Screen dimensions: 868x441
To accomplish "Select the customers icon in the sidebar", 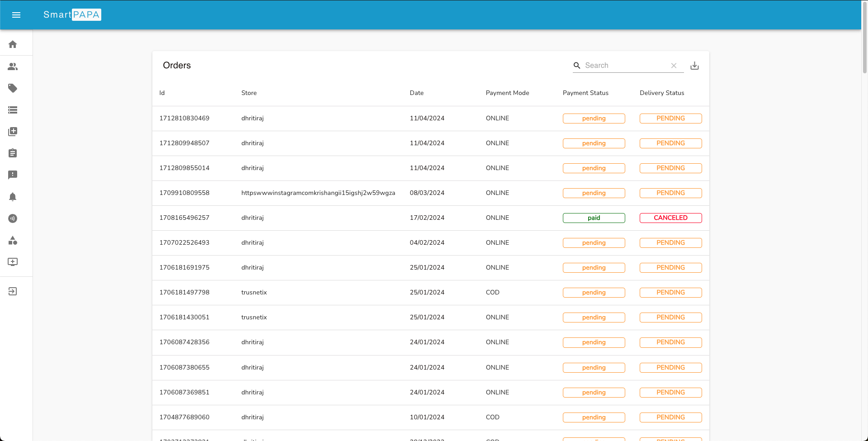I will click(13, 66).
